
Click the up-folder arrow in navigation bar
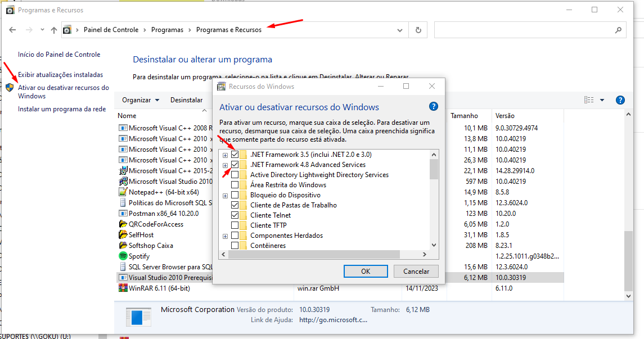pyautogui.click(x=54, y=30)
